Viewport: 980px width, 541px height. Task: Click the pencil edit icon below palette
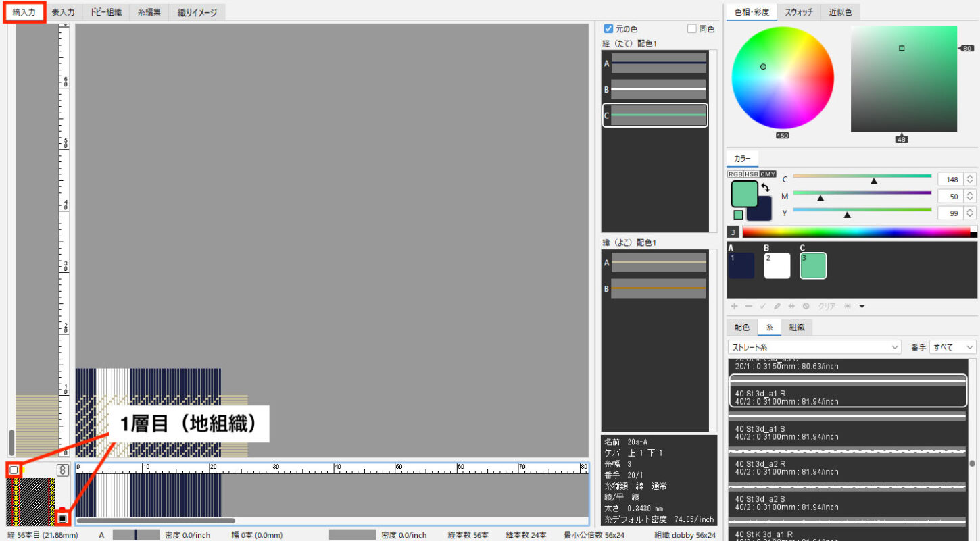tap(777, 306)
